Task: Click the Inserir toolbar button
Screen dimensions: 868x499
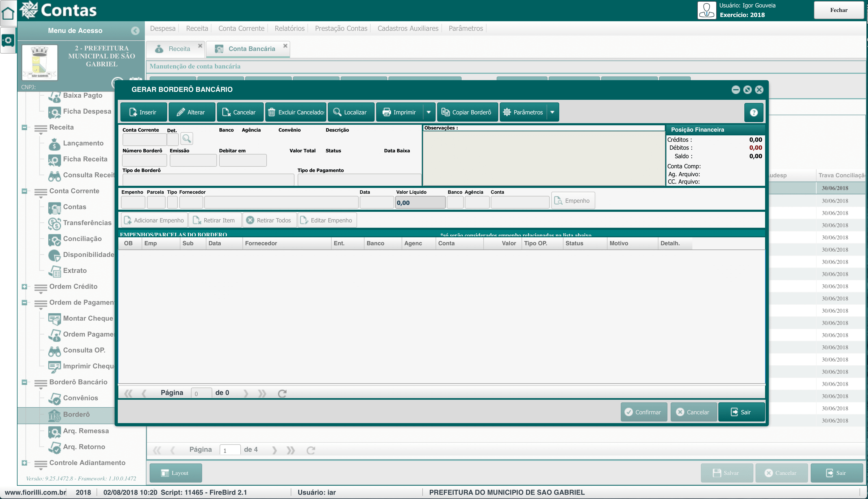Action: coord(144,112)
